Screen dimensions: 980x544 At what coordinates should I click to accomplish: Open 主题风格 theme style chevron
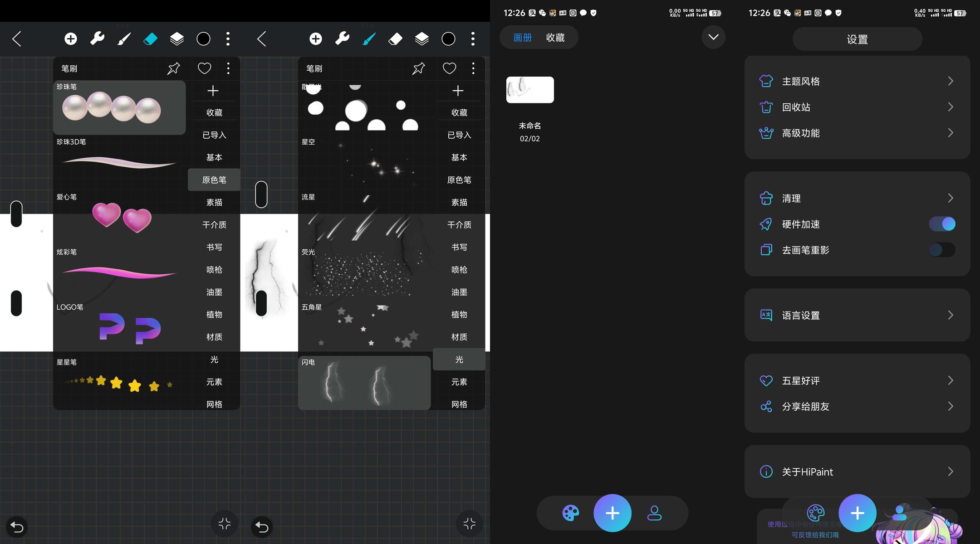tap(951, 81)
